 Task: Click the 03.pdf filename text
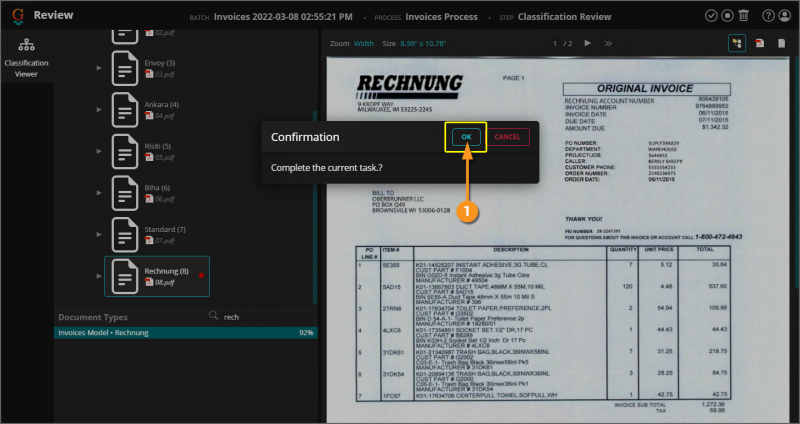165,74
